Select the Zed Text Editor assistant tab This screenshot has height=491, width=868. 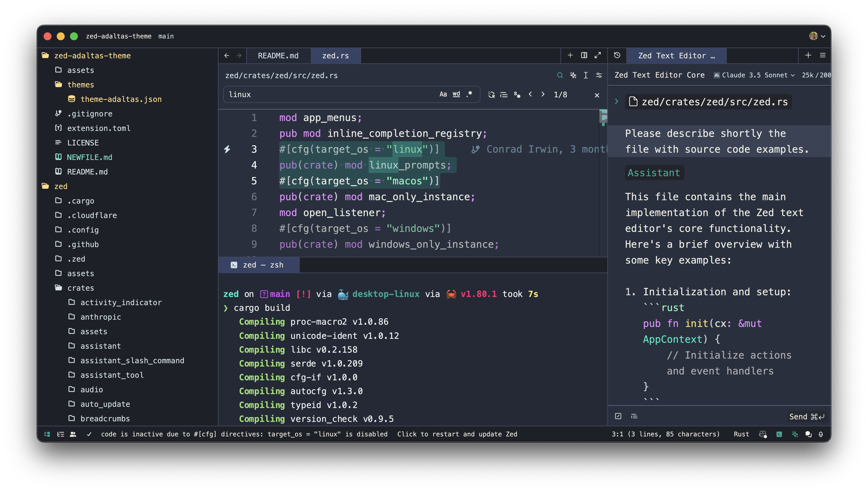pos(676,56)
